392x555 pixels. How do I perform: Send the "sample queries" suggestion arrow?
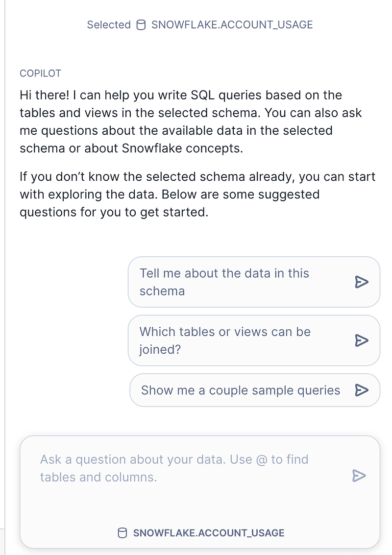click(362, 390)
